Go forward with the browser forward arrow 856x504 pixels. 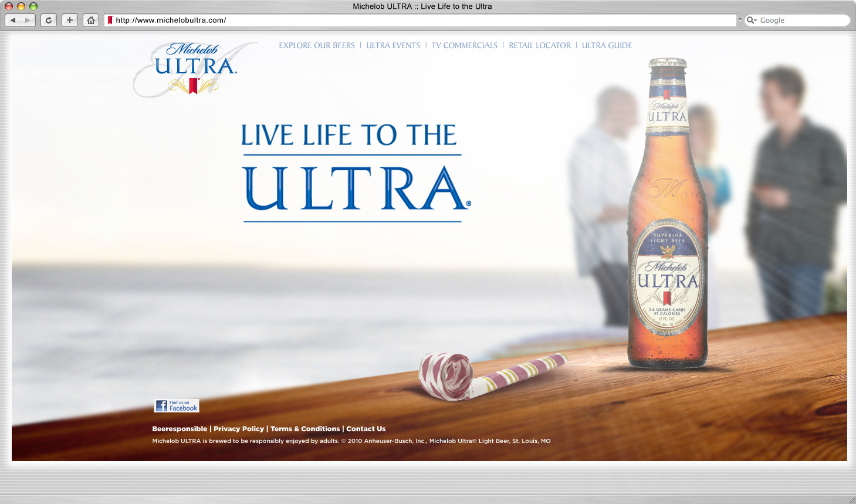[x=28, y=20]
